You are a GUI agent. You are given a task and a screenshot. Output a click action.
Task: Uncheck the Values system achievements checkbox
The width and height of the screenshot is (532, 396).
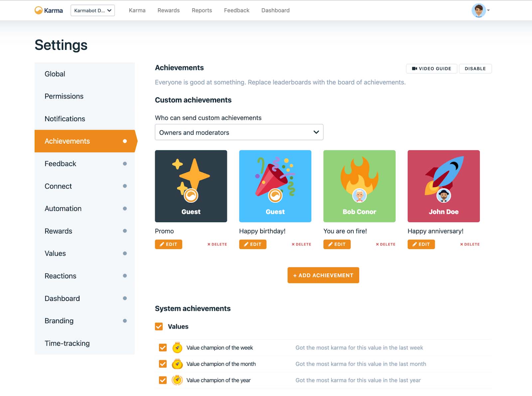click(159, 327)
